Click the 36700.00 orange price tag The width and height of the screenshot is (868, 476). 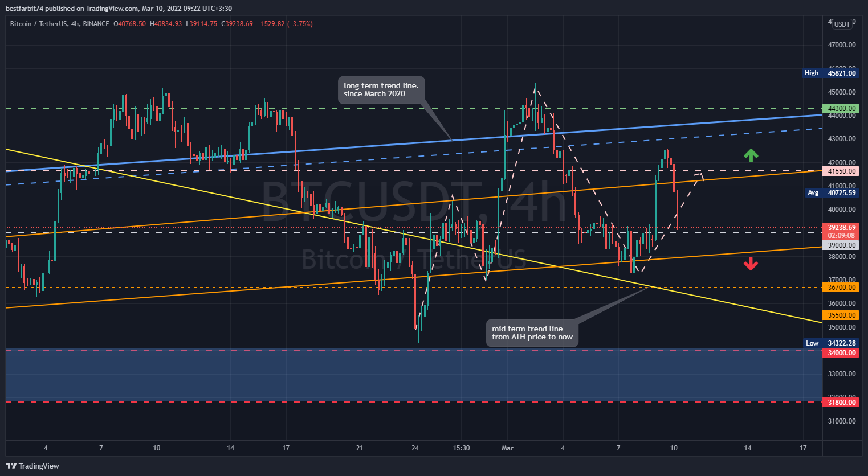[841, 288]
